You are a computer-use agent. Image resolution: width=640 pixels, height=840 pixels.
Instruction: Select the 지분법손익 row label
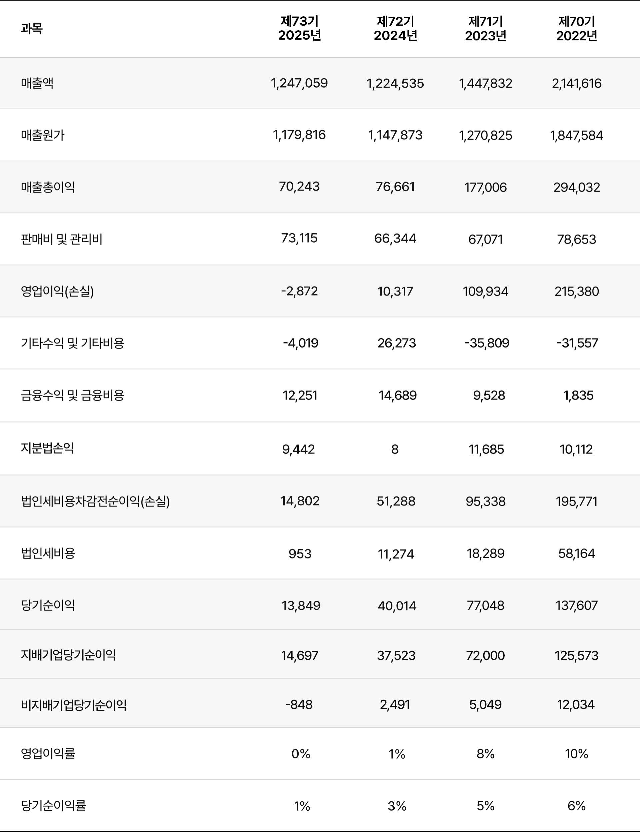pos(47,448)
